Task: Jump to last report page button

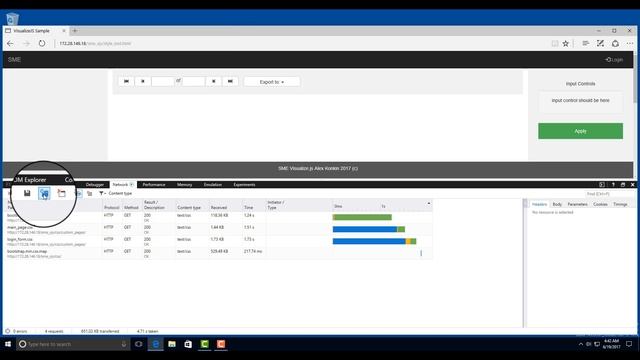Action: [x=230, y=81]
